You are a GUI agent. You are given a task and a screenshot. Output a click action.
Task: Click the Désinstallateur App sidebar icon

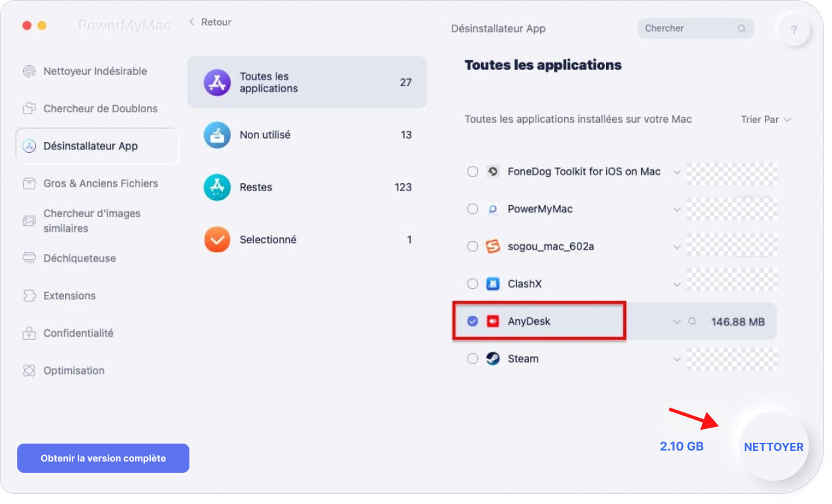29,146
